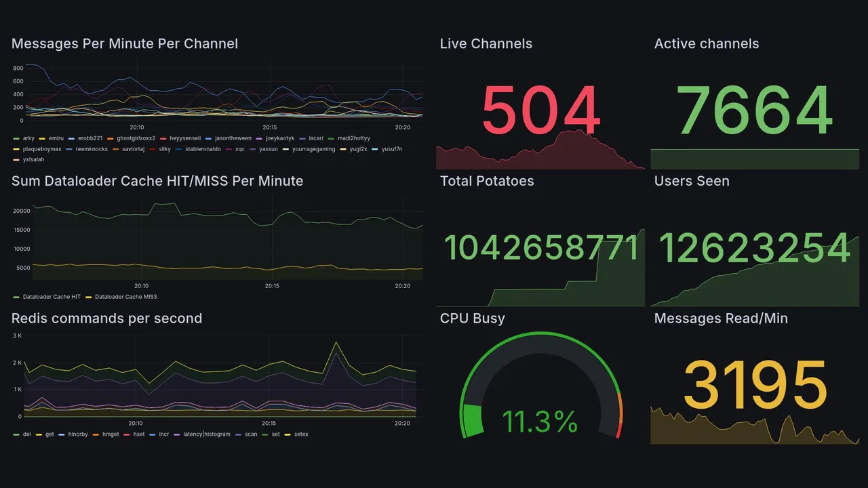Open the Total Potatoes panel title menu
The image size is (868, 488).
tap(487, 181)
